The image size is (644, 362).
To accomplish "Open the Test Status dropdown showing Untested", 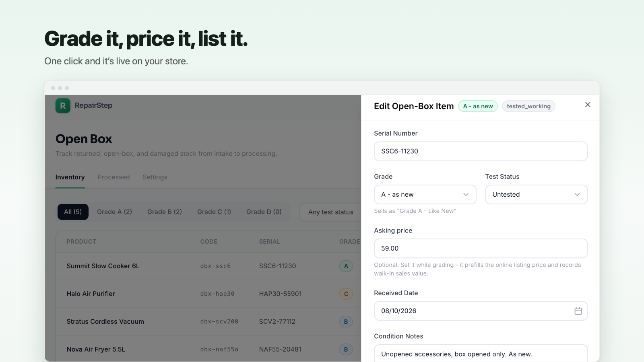I will (x=536, y=195).
